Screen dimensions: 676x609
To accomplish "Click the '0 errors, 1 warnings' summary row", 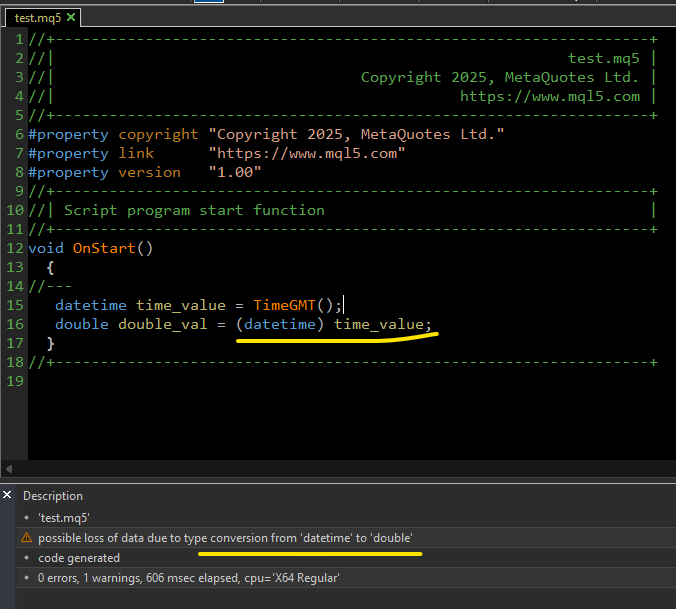I will click(x=346, y=578).
